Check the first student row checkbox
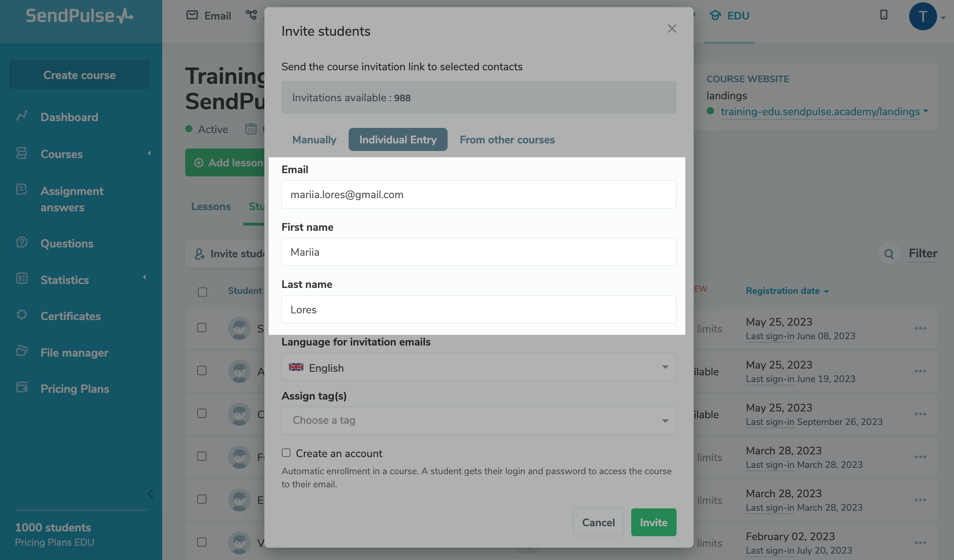Screen dimensions: 954x560 pos(202,328)
